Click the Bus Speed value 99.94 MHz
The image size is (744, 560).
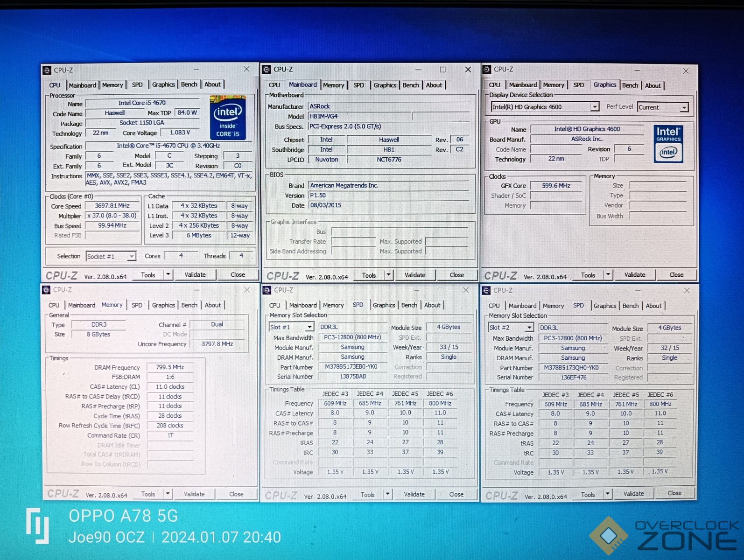112,225
